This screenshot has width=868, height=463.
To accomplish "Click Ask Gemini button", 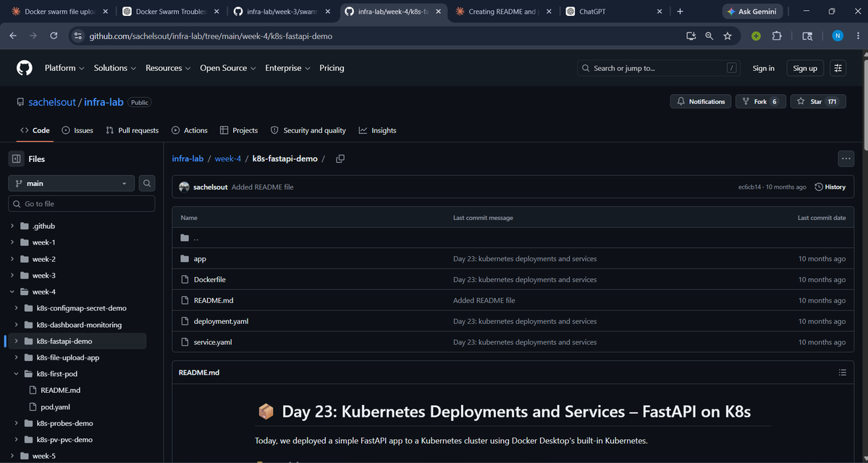I will click(x=752, y=11).
